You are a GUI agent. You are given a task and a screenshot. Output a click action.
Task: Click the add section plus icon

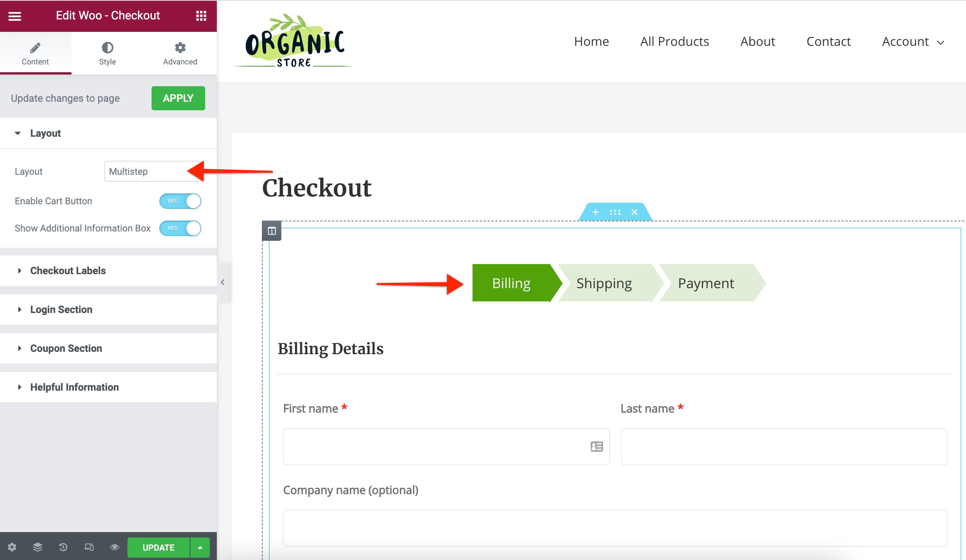click(x=595, y=212)
